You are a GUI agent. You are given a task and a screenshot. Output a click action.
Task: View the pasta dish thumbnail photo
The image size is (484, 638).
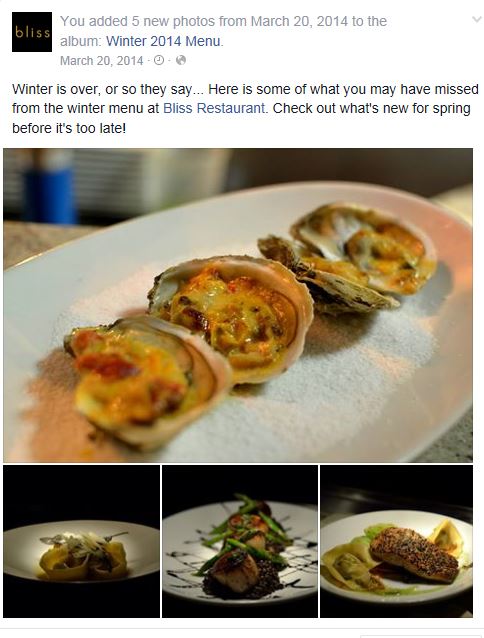point(81,541)
